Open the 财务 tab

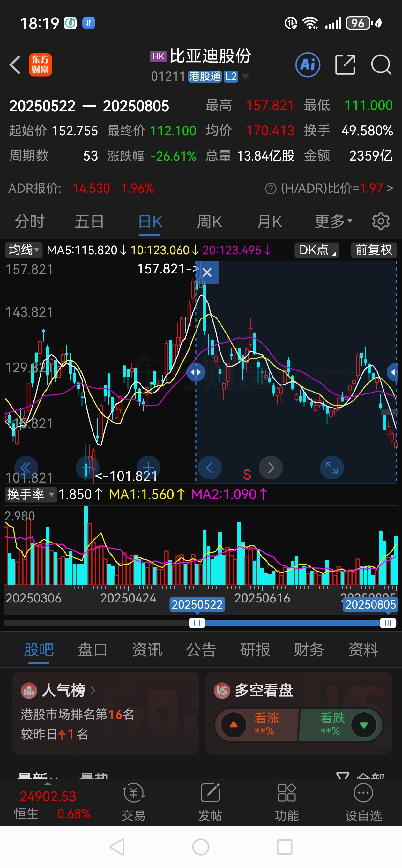(309, 649)
